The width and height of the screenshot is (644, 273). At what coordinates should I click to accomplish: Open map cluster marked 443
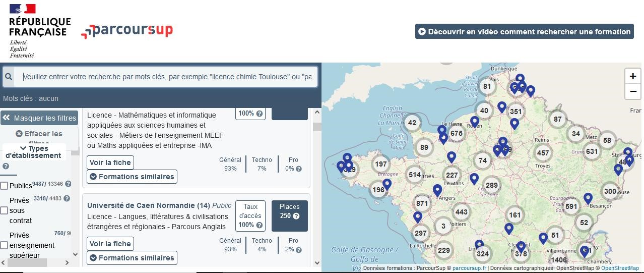tap(461, 212)
